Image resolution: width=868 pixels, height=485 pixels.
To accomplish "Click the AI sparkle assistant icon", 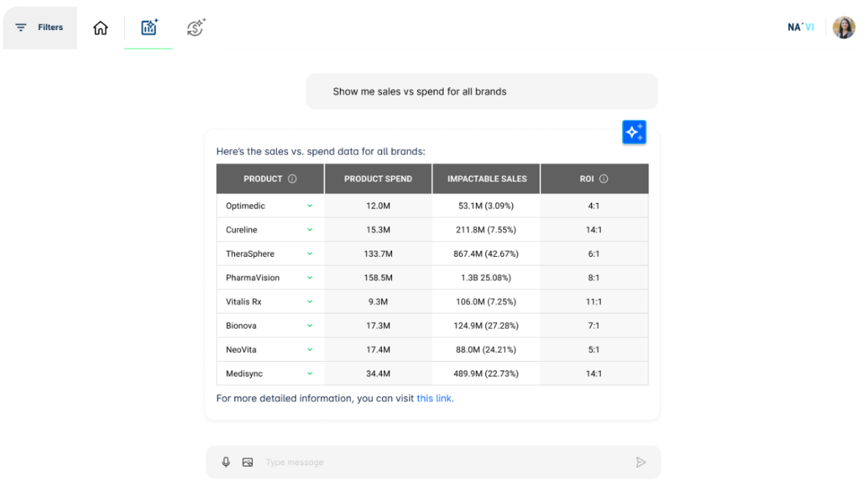I will 634,132.
